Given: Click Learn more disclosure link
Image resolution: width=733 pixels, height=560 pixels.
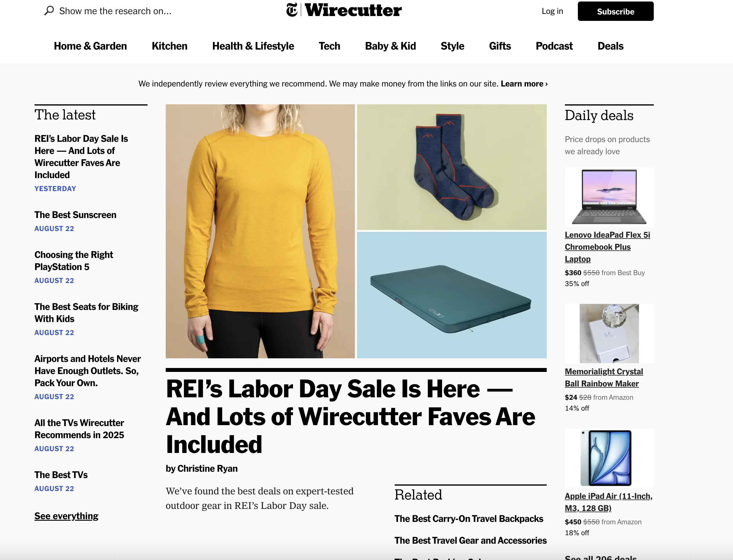Looking at the screenshot, I should click(x=524, y=84).
